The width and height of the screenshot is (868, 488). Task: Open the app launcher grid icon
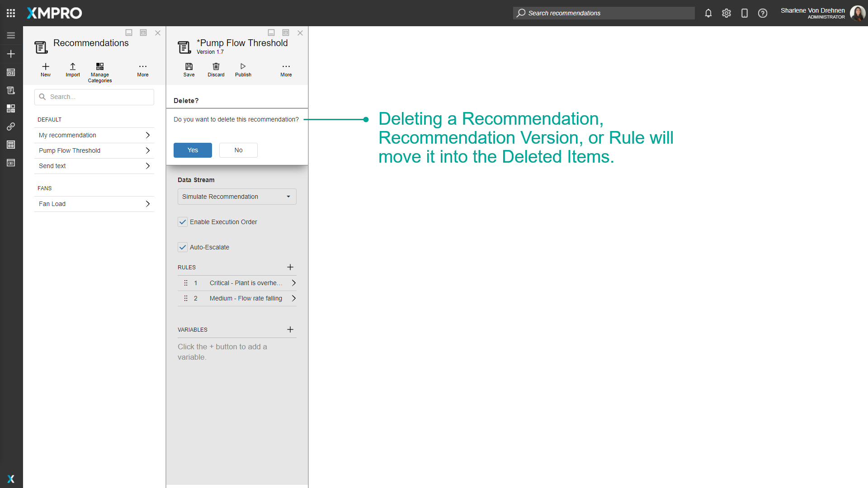11,13
